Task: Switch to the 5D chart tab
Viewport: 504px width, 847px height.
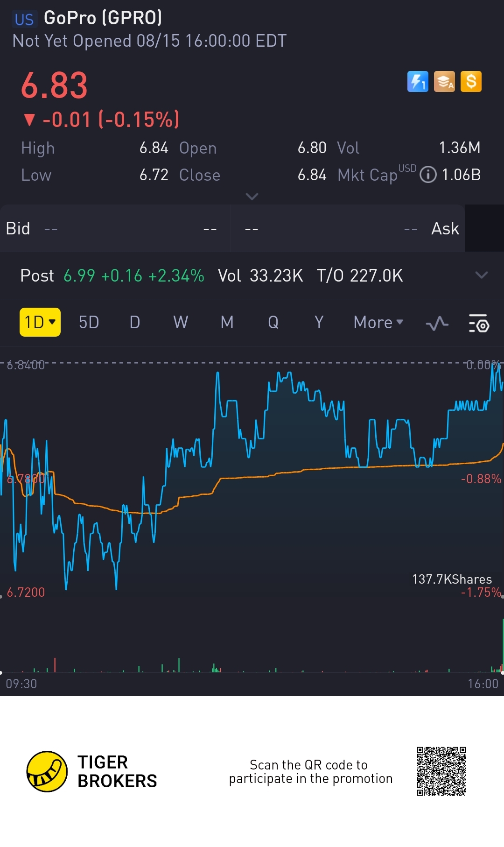Action: [89, 322]
